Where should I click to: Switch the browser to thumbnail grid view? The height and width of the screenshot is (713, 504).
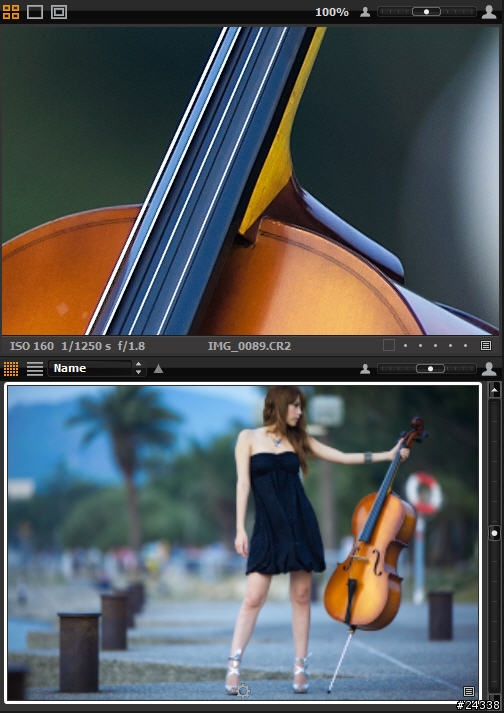(11, 369)
